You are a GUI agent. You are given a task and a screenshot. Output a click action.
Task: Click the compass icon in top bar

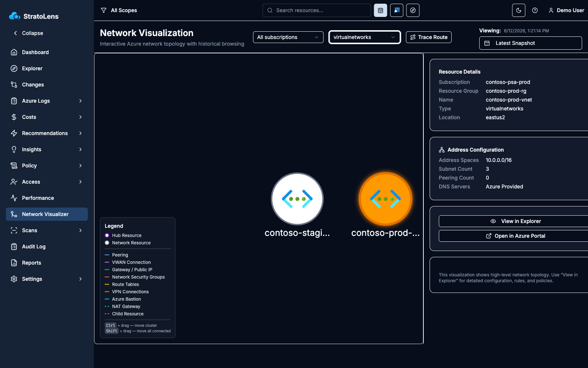[x=413, y=10]
